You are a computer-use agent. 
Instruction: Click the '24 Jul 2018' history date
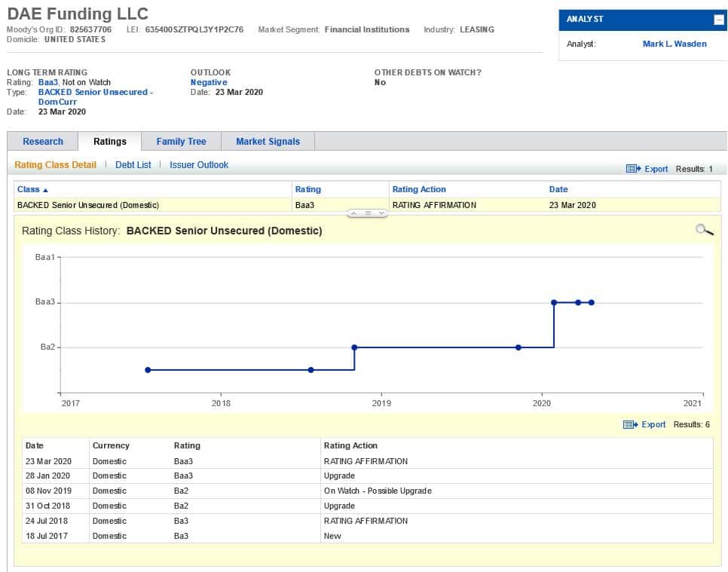[x=47, y=521]
